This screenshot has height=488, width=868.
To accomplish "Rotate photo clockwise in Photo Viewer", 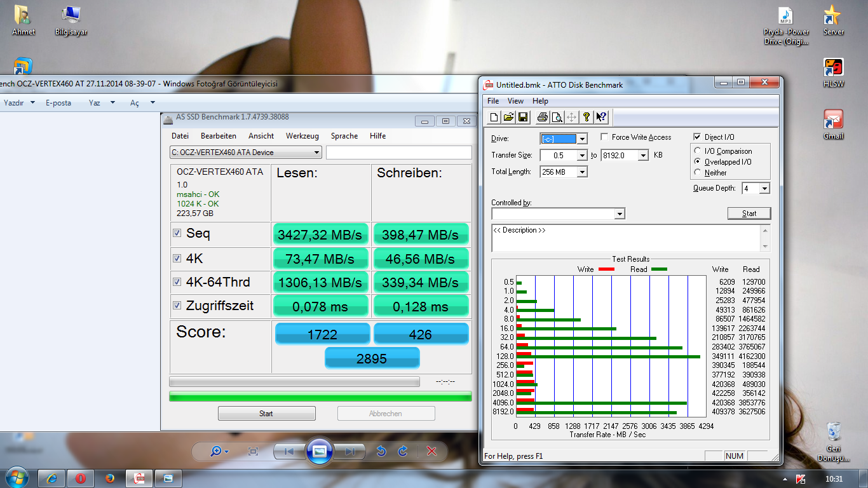I will click(x=402, y=451).
